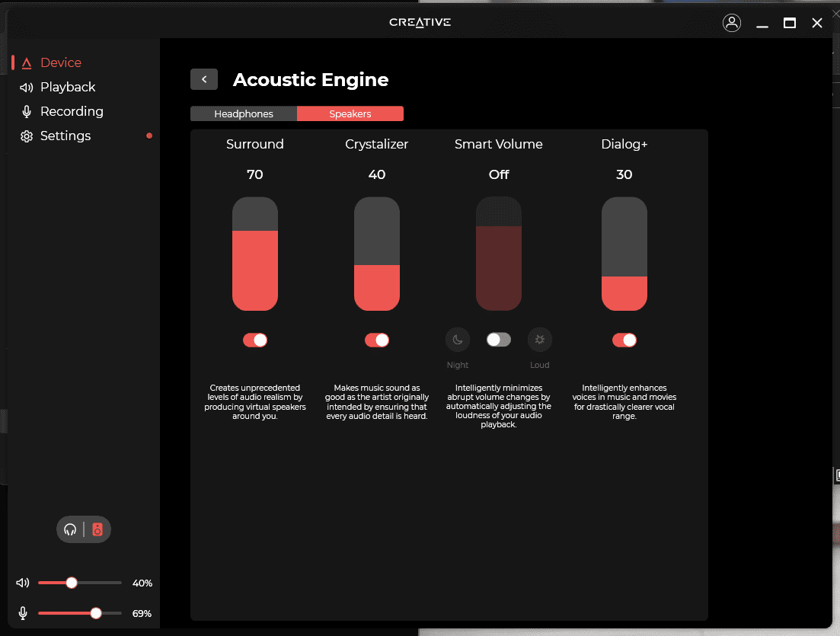Enable the Smart Volume toggle
The height and width of the screenshot is (636, 840).
(x=499, y=340)
